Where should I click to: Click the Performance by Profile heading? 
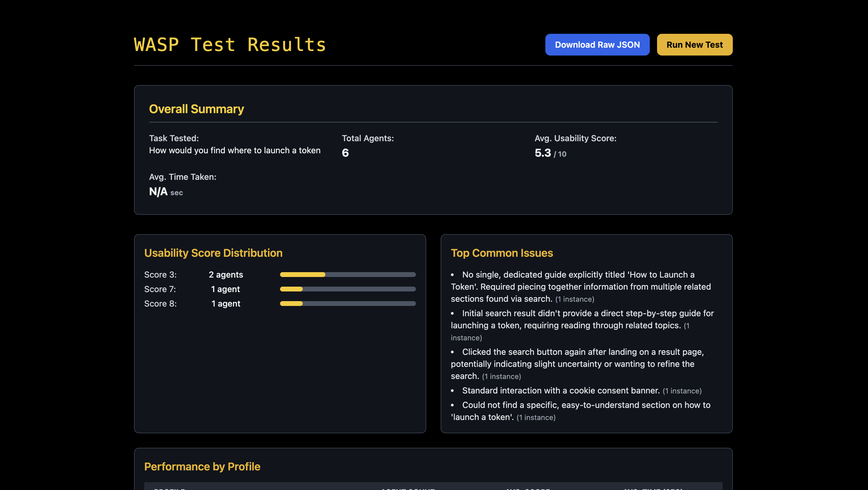tap(202, 466)
